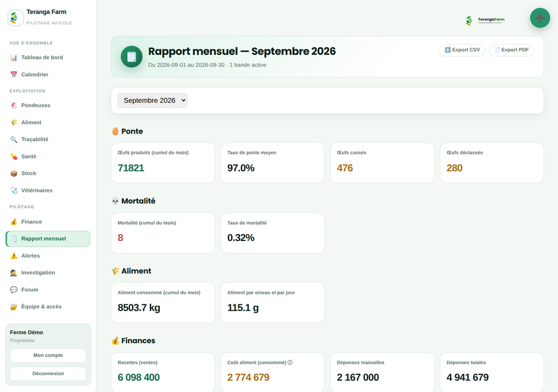Click the Recettes value 6 098 400

[139, 377]
